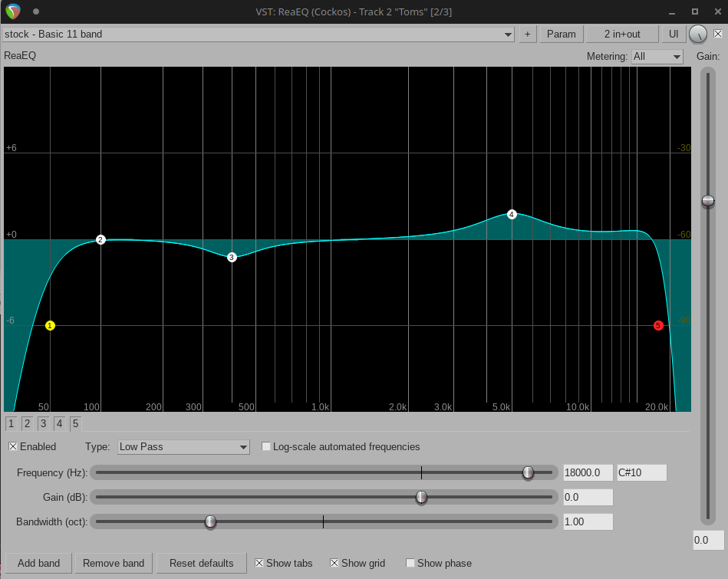
Task: Select band point 2 on EQ curve
Action: coord(100,240)
